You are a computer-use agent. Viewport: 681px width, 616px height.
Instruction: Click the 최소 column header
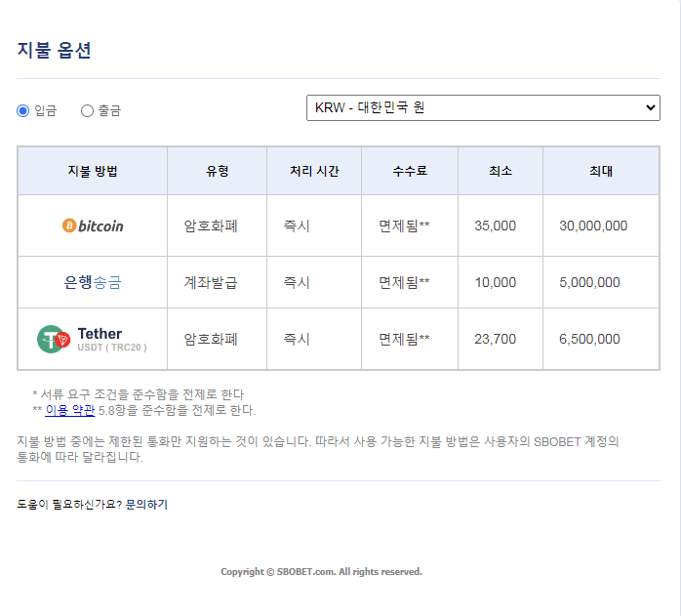(501, 171)
